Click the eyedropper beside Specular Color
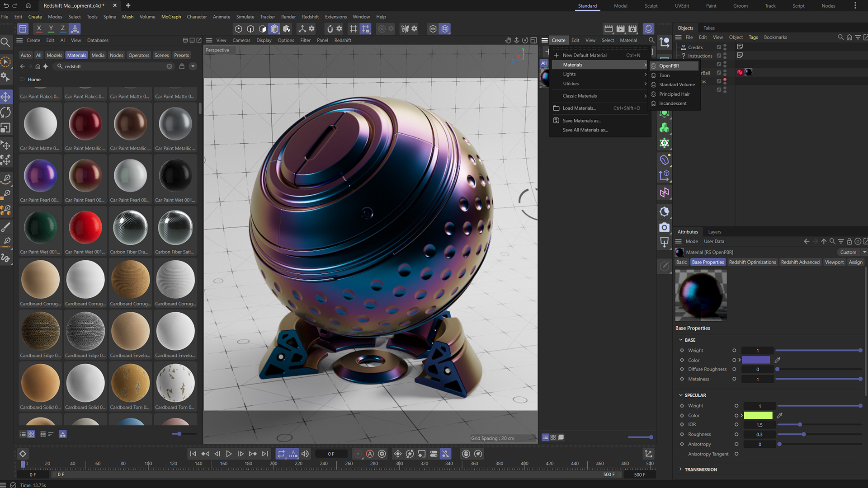The height and width of the screenshot is (488, 868). pyautogui.click(x=779, y=415)
